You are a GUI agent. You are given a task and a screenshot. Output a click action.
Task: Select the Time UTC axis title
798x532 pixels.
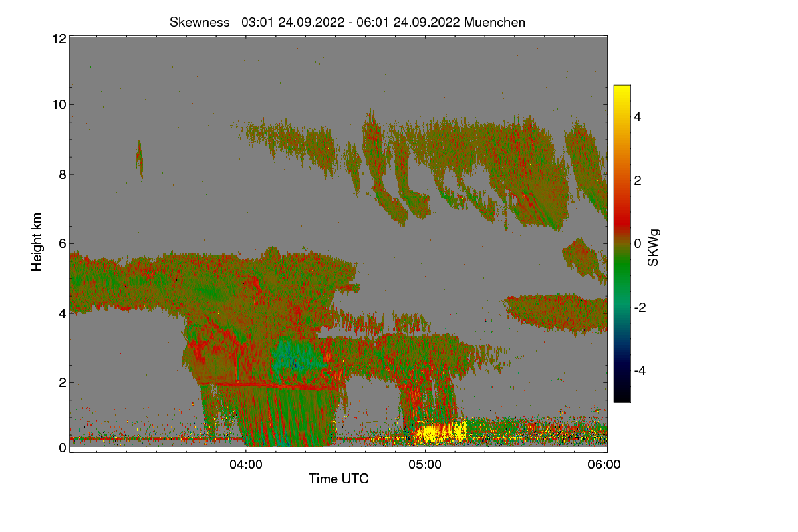pyautogui.click(x=338, y=479)
